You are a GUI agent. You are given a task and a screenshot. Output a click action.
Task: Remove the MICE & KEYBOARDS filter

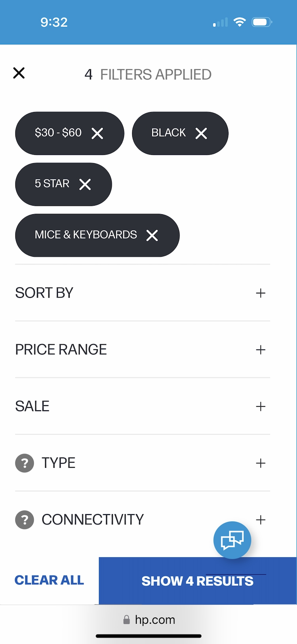[x=152, y=236]
